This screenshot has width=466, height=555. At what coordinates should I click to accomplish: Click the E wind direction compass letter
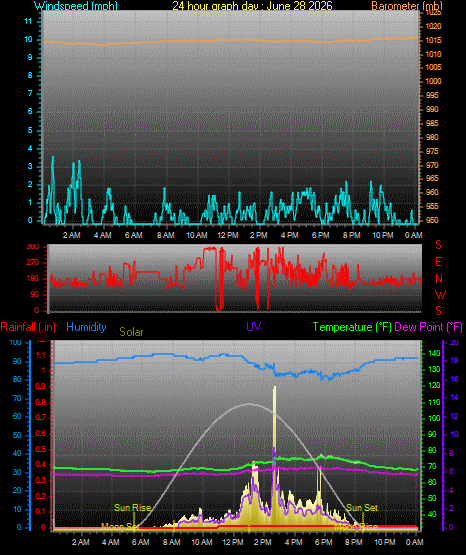(x=438, y=262)
